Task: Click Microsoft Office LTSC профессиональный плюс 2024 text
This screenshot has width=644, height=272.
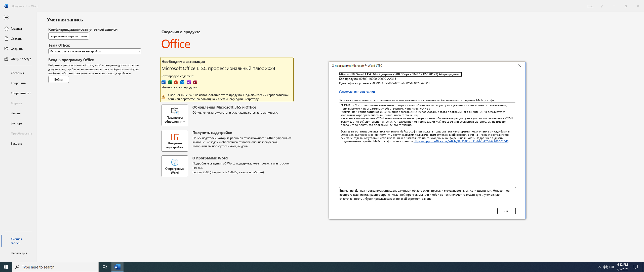Action: 218,69
